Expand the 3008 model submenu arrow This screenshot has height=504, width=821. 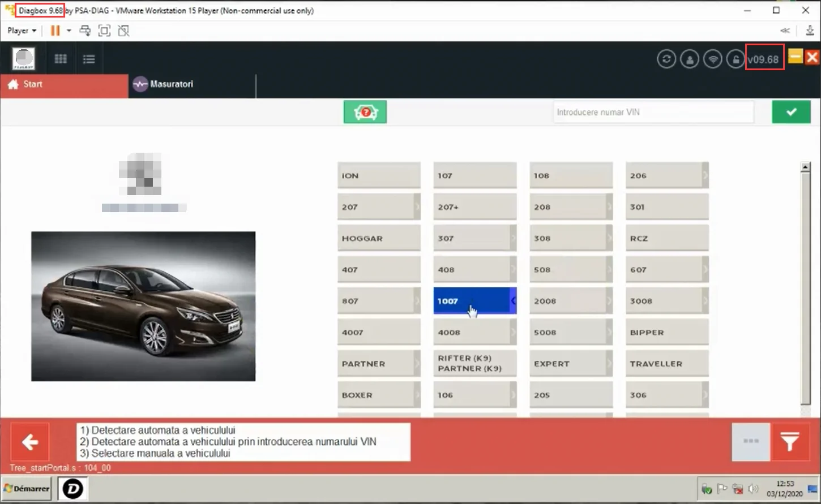[x=705, y=301]
